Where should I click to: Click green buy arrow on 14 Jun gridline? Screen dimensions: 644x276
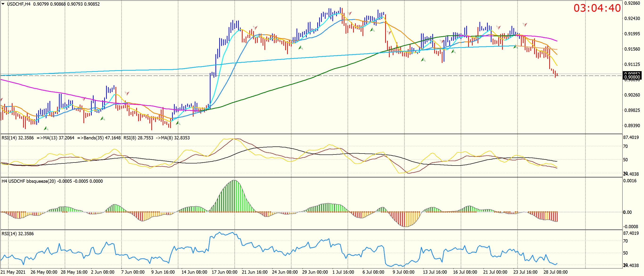click(x=178, y=123)
